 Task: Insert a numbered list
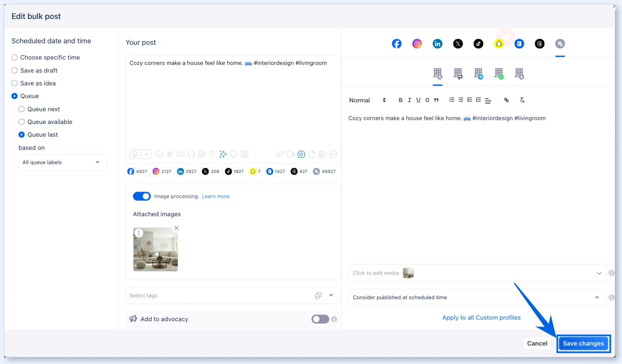pyautogui.click(x=452, y=100)
